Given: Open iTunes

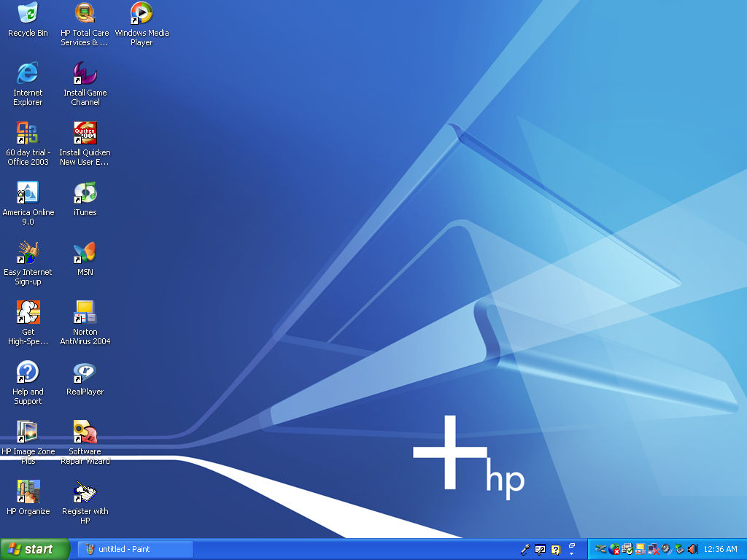Looking at the screenshot, I should click(x=85, y=193).
